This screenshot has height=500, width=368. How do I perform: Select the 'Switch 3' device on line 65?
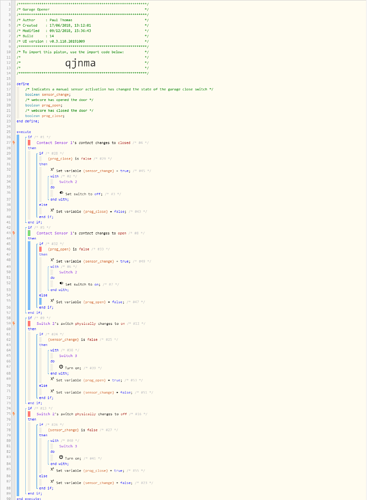coord(68,356)
